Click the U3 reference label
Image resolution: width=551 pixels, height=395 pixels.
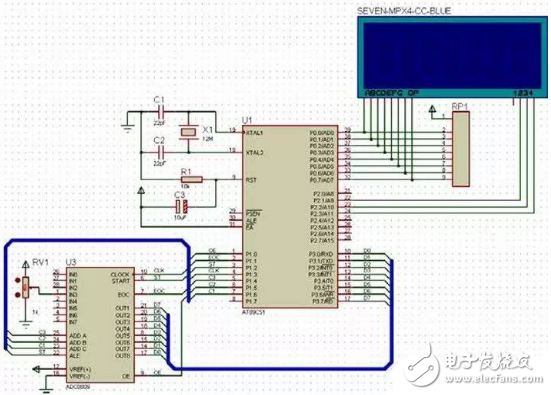pos(71,262)
